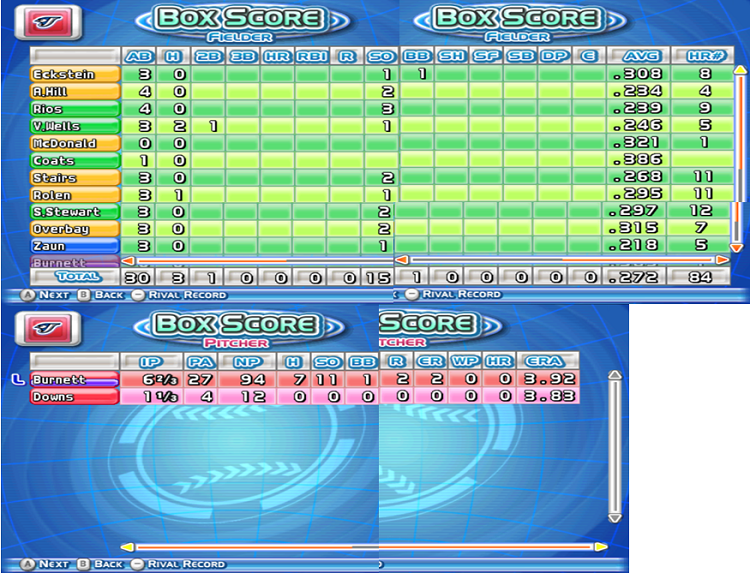Click the pitcher list scroll-down arrow
This screenshot has height=573, width=750.
pos(615,518)
